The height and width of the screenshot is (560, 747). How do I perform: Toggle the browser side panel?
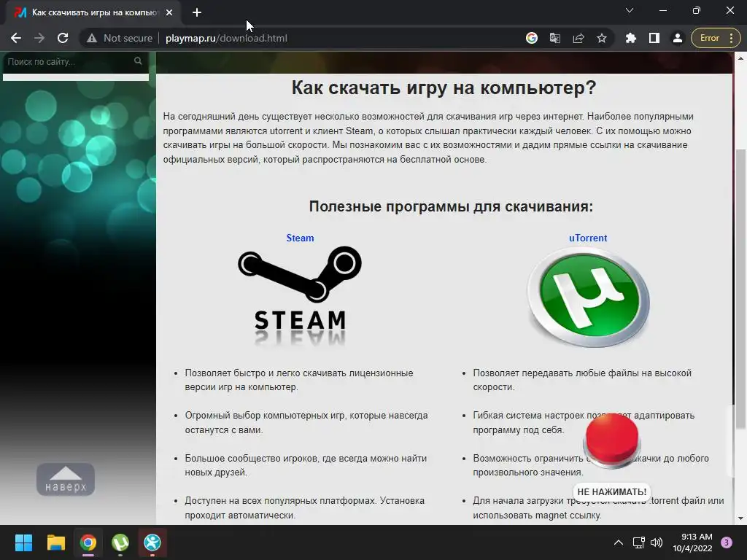(x=654, y=38)
